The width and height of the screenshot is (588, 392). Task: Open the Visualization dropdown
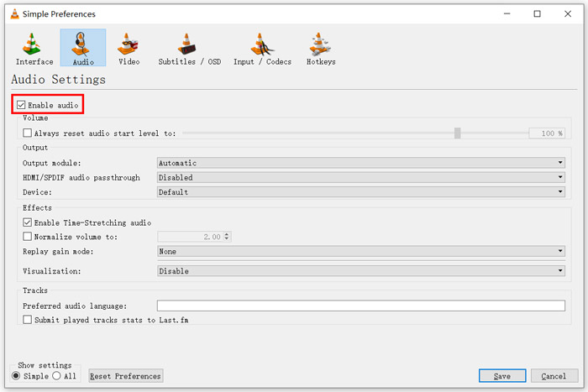click(x=360, y=270)
